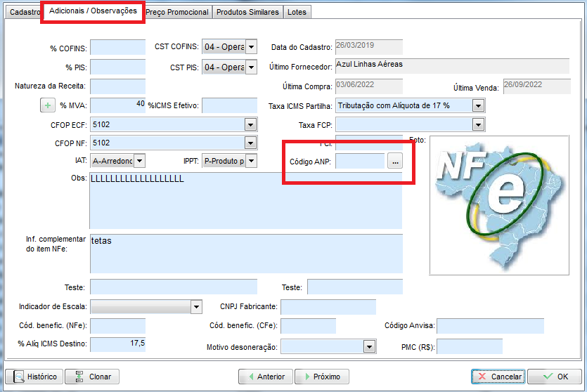This screenshot has width=587, height=392.
Task: Click the NFe product photo image
Action: pyautogui.click(x=499, y=204)
